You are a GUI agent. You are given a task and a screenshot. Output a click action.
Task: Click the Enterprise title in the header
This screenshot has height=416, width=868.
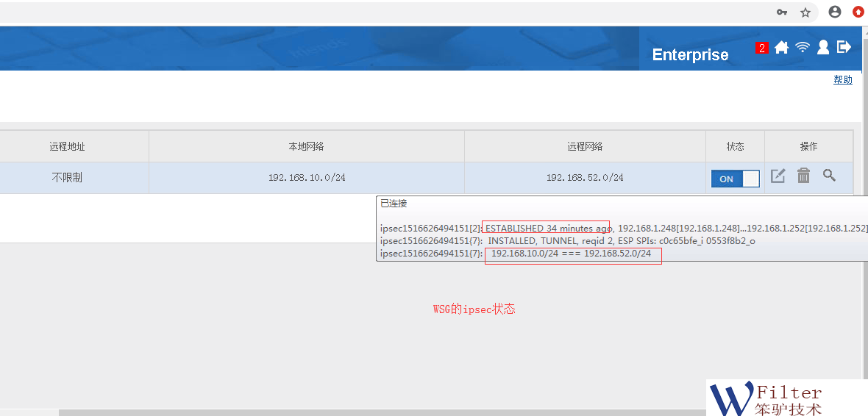click(690, 55)
